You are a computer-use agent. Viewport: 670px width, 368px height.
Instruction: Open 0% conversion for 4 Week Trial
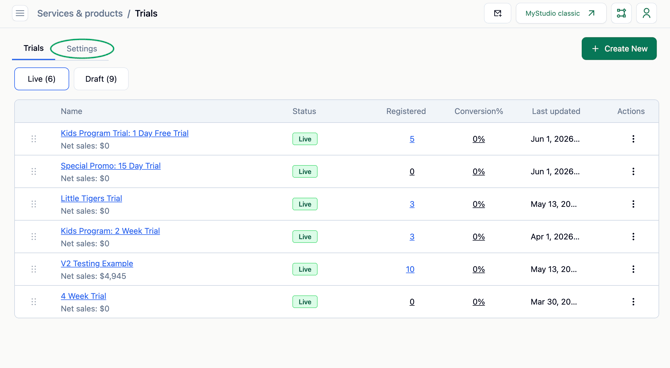click(479, 302)
